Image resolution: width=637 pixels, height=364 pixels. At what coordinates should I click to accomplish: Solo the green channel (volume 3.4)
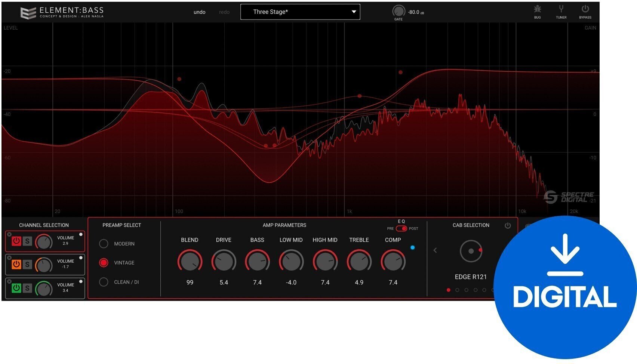(27, 288)
